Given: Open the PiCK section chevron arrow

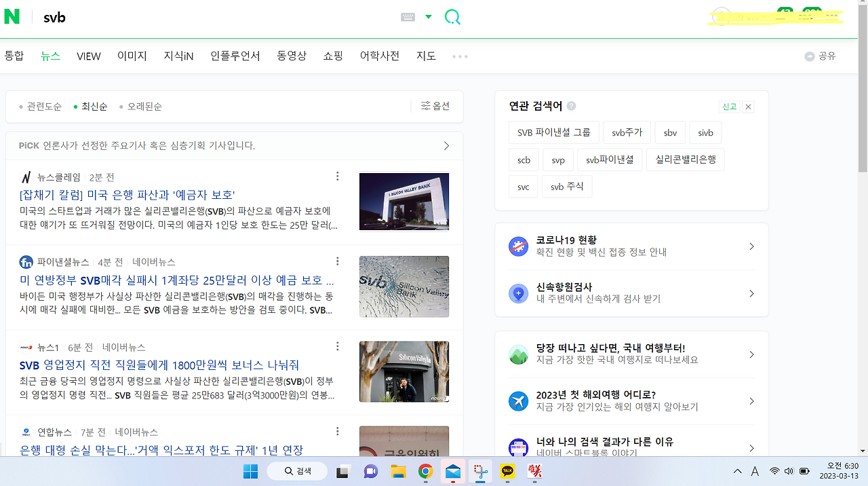Looking at the screenshot, I should [446, 145].
